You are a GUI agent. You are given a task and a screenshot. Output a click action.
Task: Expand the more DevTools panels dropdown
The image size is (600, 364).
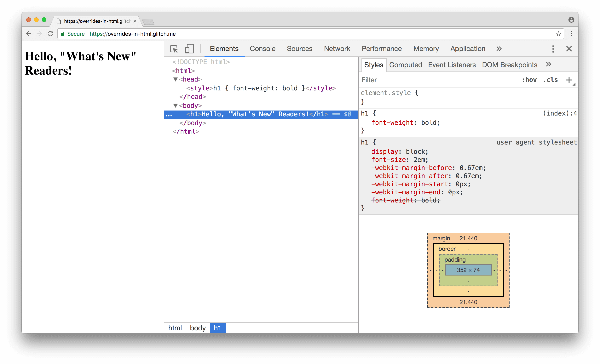[499, 48]
